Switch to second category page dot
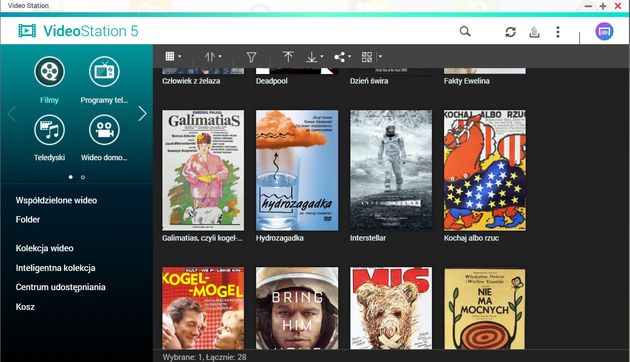The image size is (630, 362). [x=83, y=177]
